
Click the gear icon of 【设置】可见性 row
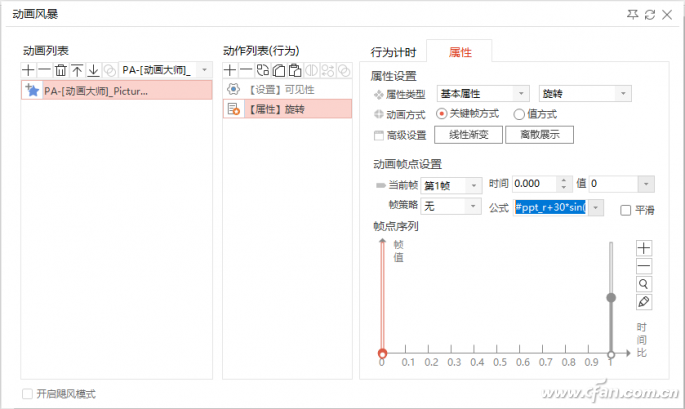click(233, 90)
